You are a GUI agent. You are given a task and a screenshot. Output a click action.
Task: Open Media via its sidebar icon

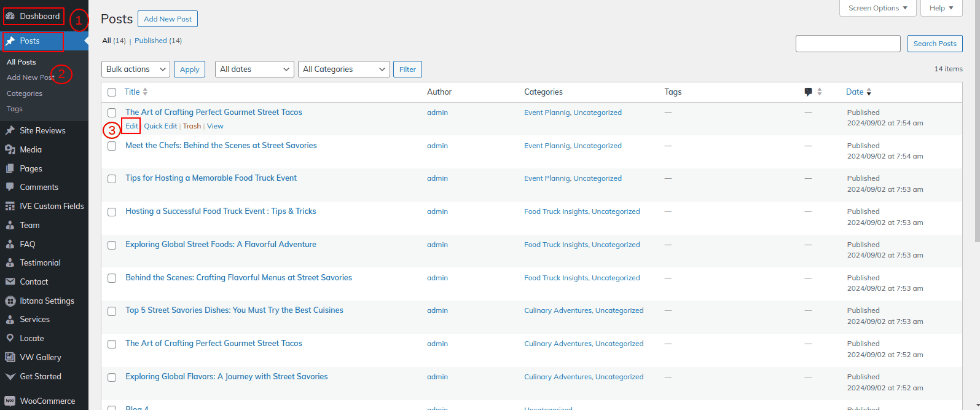pos(10,149)
